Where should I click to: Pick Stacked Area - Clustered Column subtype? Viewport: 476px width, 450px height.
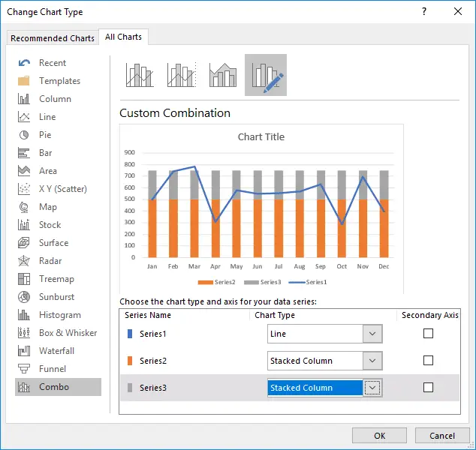pyautogui.click(x=223, y=75)
